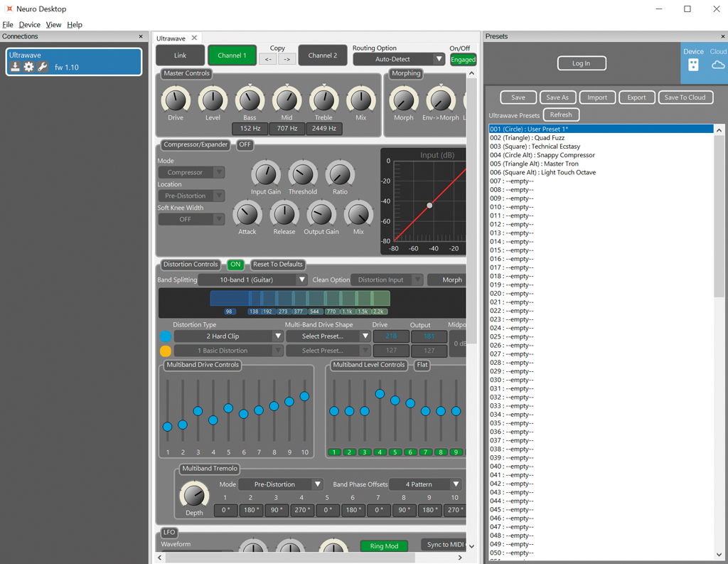Toggle the Engaged on/off button
This screenshot has width=728, height=564.
(463, 60)
